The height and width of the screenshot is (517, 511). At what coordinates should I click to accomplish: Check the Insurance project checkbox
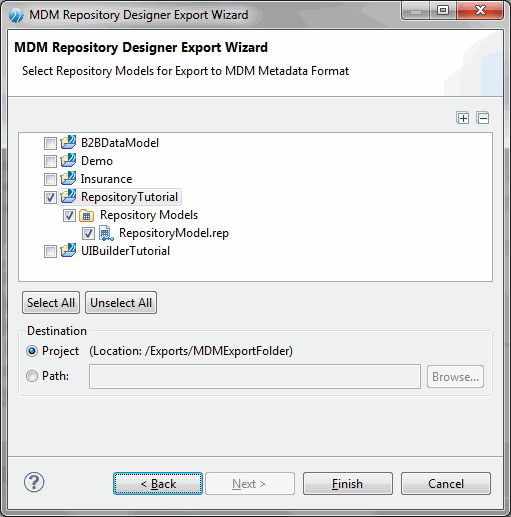(50, 180)
